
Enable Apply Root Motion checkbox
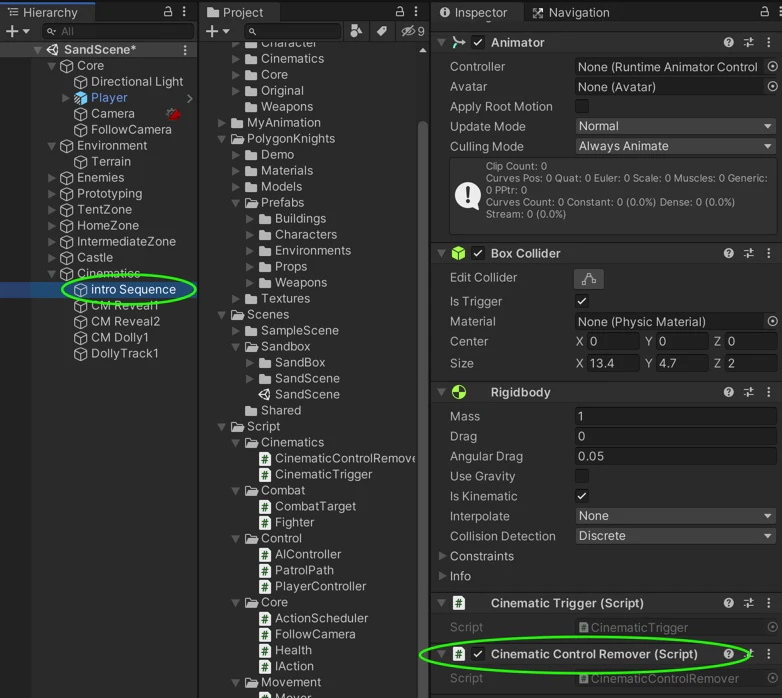pyautogui.click(x=582, y=106)
